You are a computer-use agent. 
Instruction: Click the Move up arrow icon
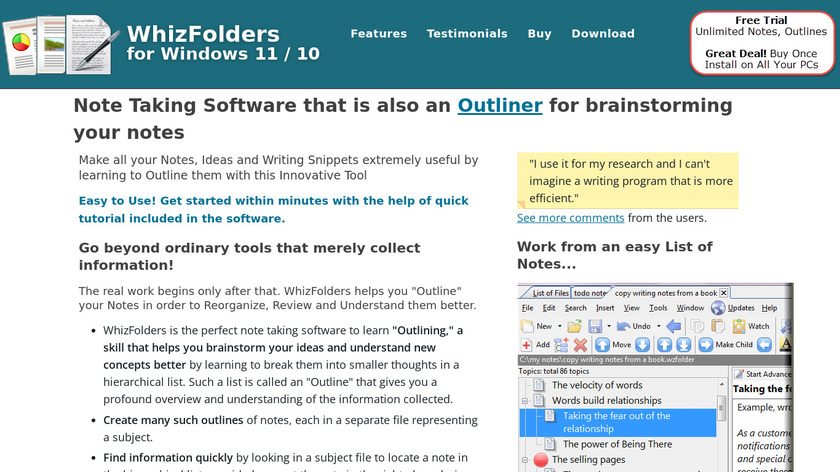click(602, 344)
